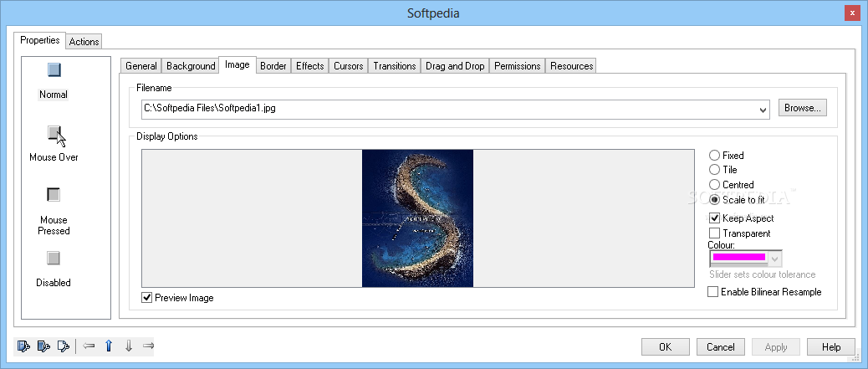Enable Bilinear Resample checkbox
This screenshot has height=369, width=868.
point(713,292)
